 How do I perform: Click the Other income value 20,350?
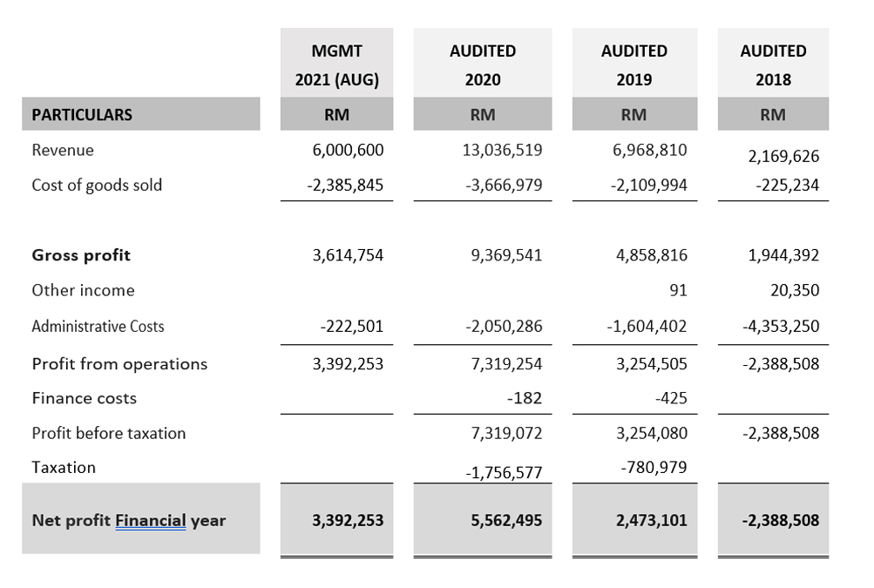(794, 290)
